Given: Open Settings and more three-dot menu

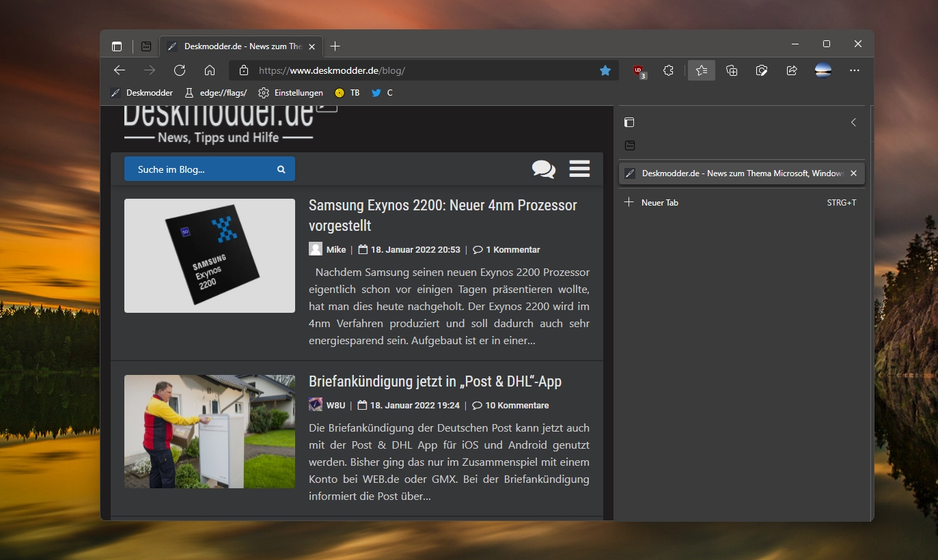Looking at the screenshot, I should (x=854, y=70).
